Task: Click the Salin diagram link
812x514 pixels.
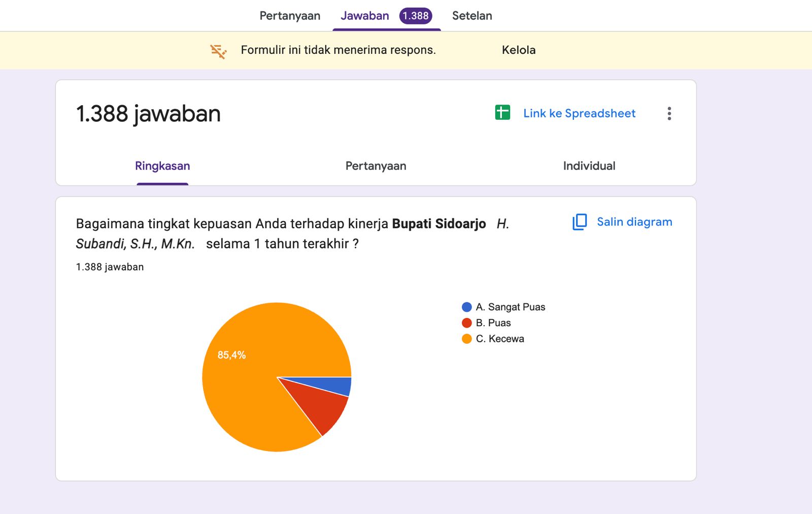Action: coord(634,222)
